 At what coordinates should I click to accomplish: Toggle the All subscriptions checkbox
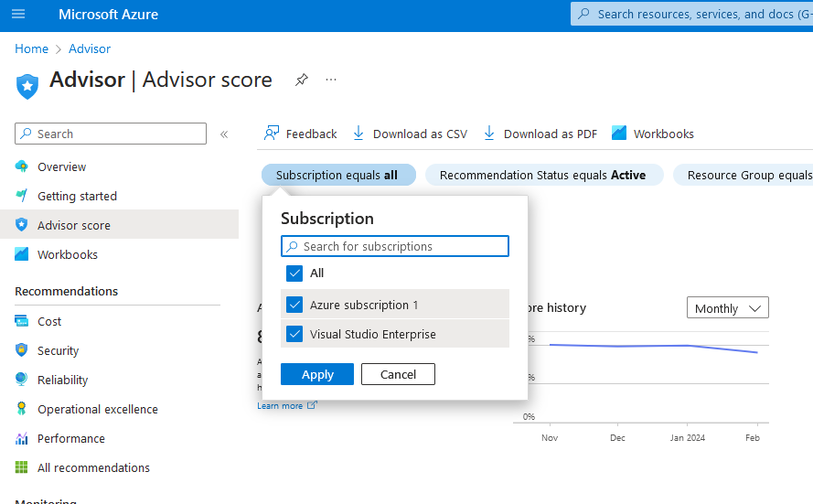294,273
